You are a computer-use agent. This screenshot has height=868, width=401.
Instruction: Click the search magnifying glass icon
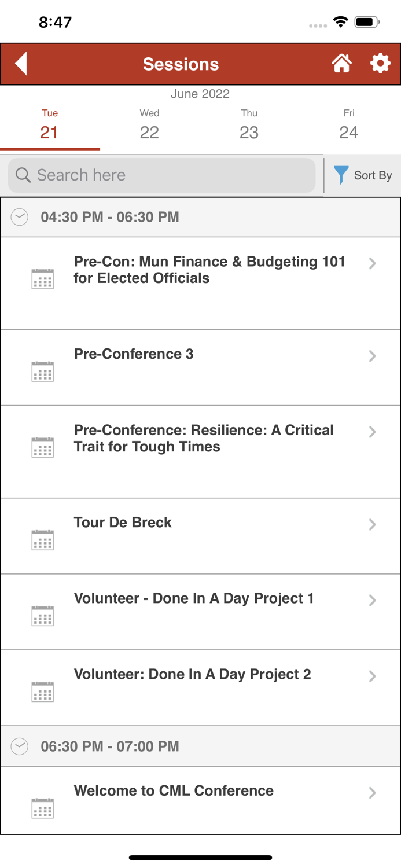tap(23, 175)
